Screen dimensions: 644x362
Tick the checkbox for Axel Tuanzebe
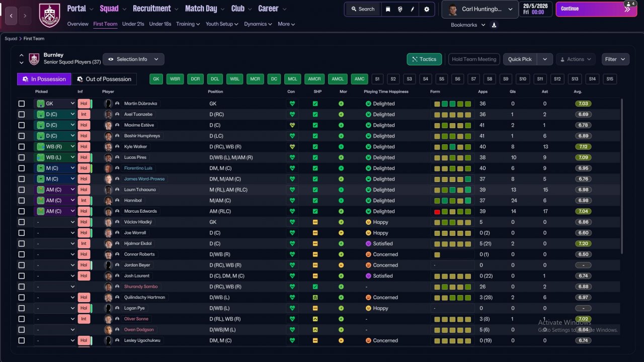coord(22,114)
